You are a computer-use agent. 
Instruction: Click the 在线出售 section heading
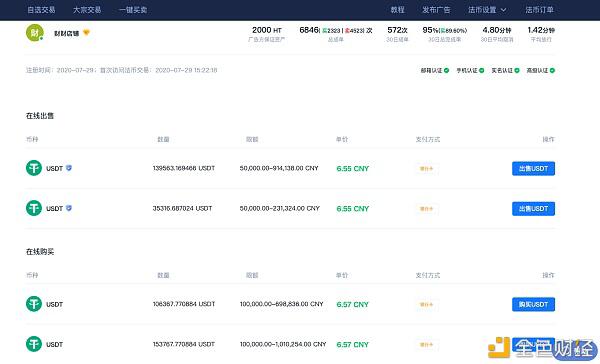tap(40, 116)
